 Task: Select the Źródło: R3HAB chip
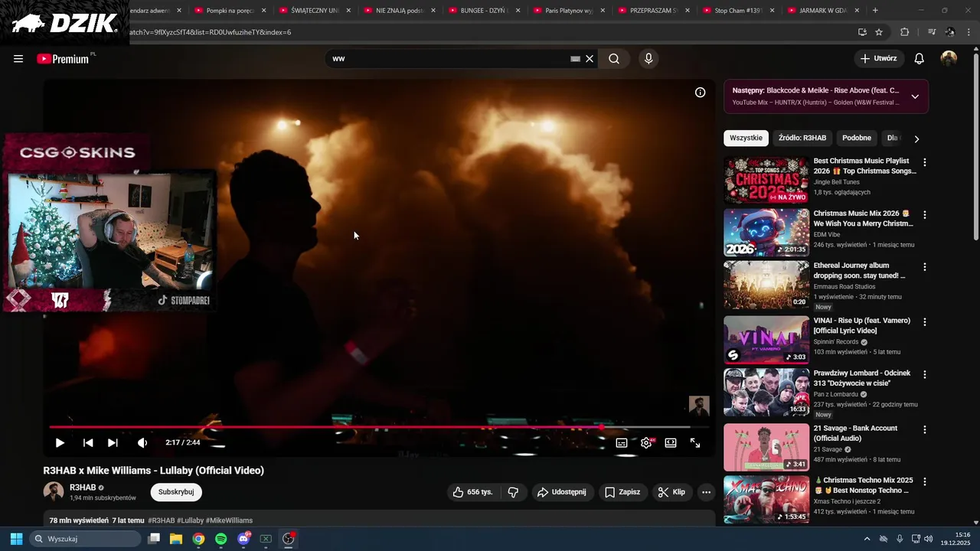(802, 138)
